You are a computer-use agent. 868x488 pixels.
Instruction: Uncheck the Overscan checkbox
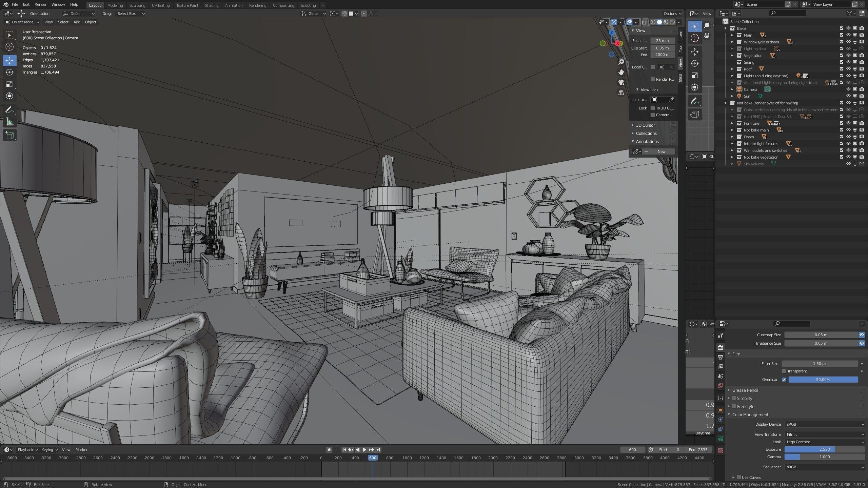coord(784,380)
